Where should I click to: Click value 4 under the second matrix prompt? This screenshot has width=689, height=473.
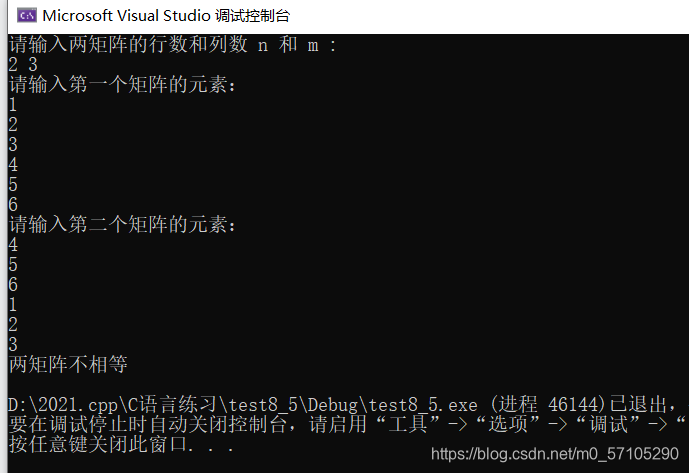pos(13,244)
